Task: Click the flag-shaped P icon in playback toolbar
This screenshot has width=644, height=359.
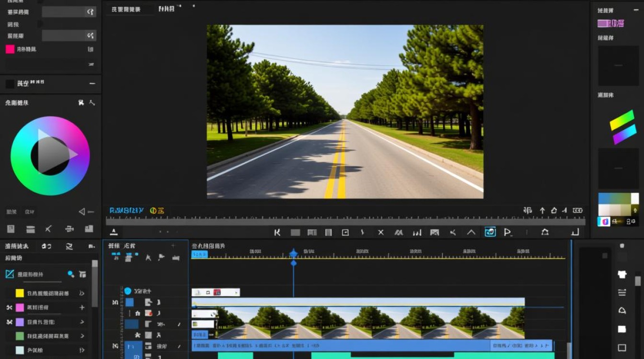Action: point(507,233)
